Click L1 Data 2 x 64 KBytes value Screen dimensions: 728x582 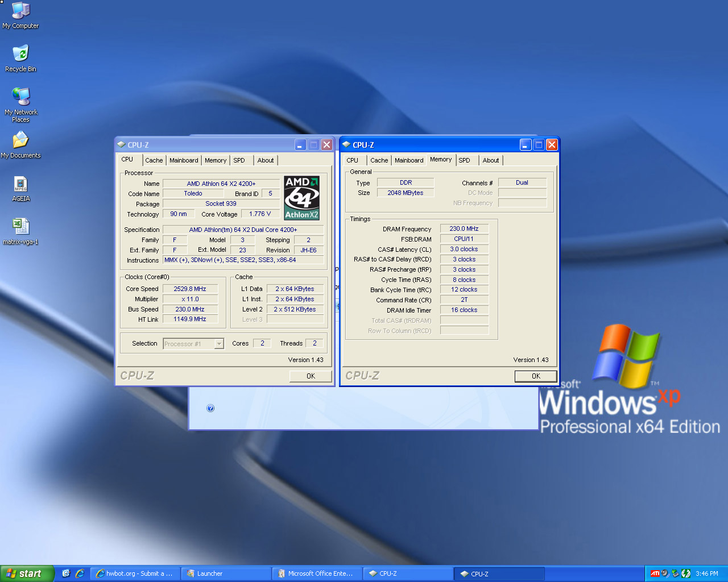pyautogui.click(x=295, y=289)
